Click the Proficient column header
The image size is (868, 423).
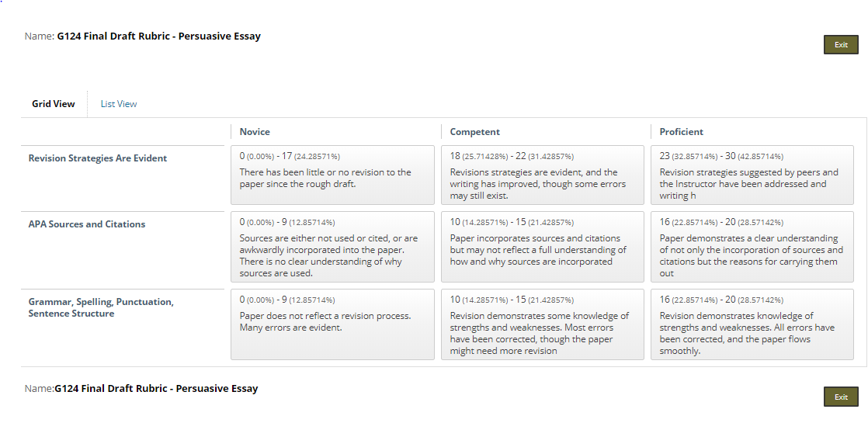(x=682, y=132)
